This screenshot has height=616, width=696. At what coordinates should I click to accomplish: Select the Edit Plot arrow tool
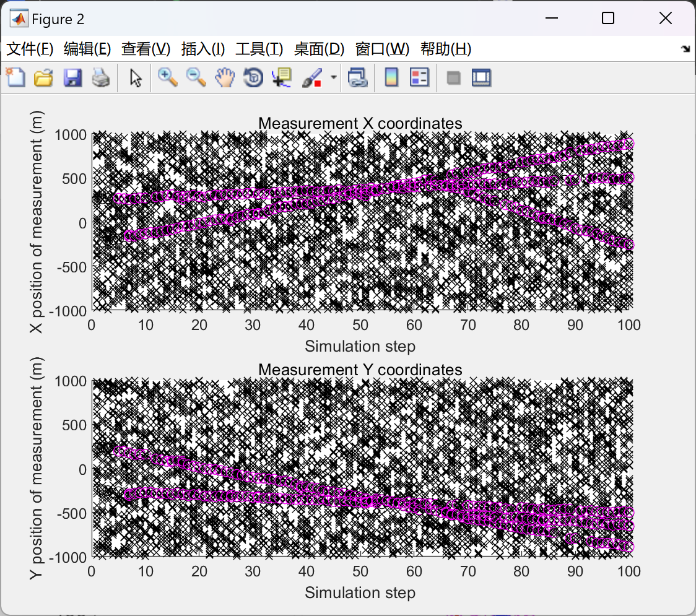click(x=136, y=78)
